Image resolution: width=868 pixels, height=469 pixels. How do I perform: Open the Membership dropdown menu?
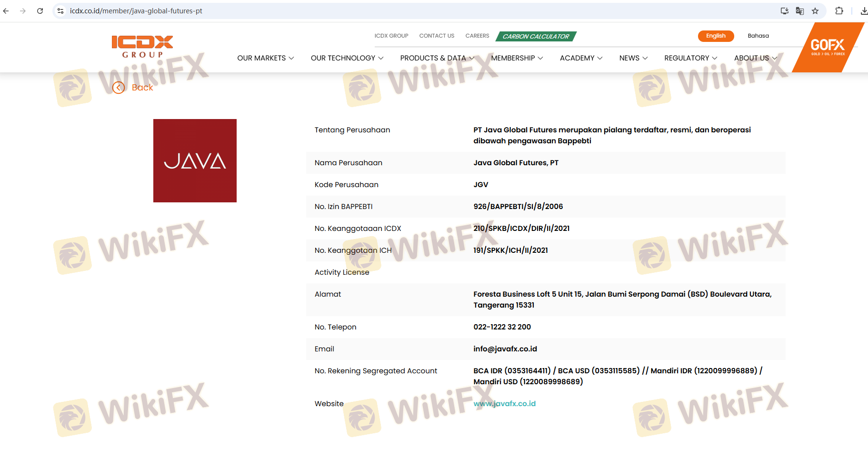tap(517, 58)
